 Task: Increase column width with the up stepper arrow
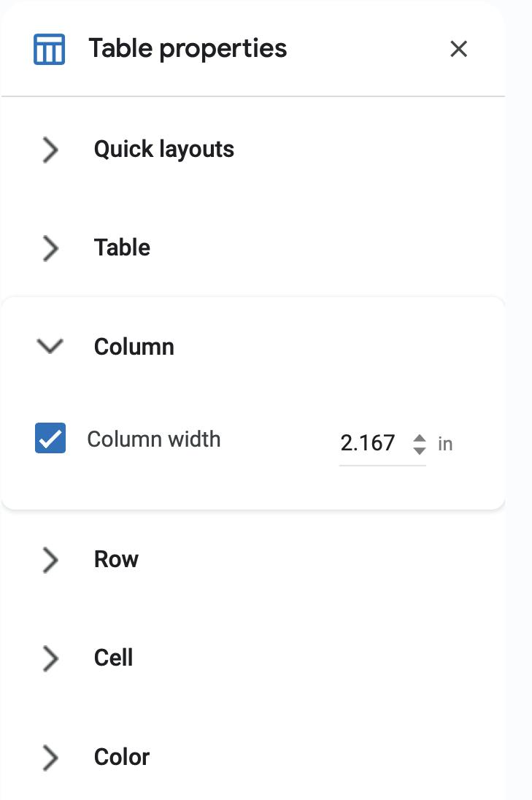point(419,437)
